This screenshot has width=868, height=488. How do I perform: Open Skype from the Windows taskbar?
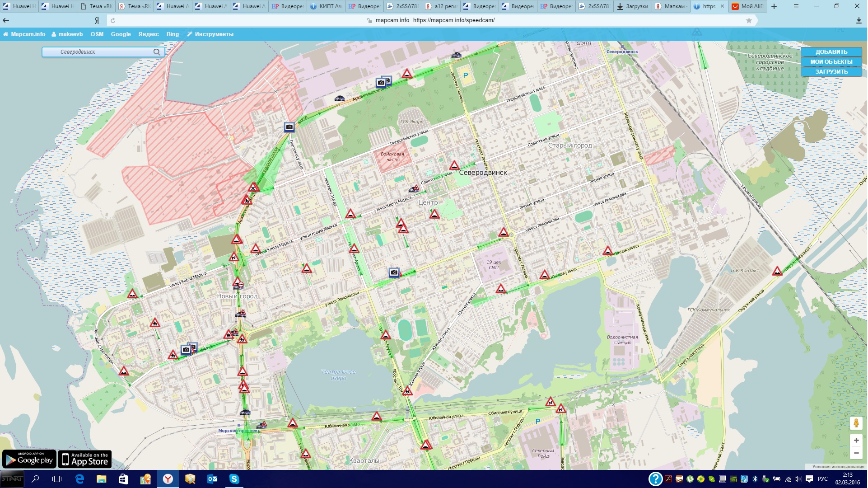tap(234, 479)
